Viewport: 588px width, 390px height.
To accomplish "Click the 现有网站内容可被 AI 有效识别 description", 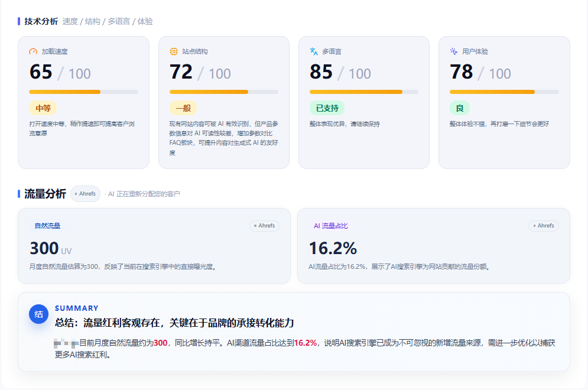I will [x=223, y=138].
